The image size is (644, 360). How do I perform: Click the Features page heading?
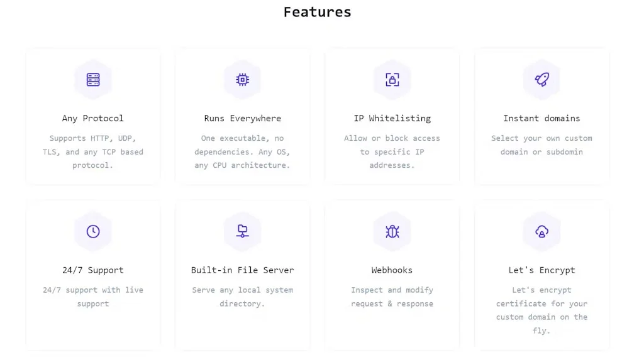click(x=317, y=12)
